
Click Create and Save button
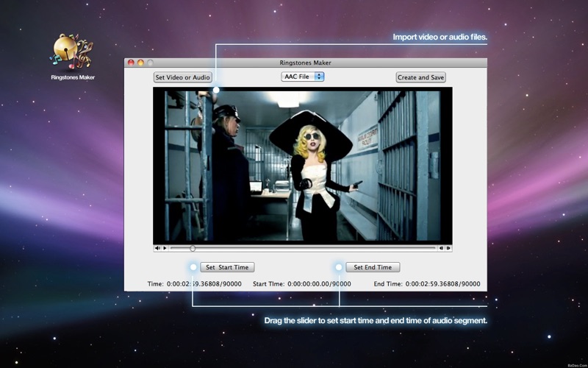point(420,77)
